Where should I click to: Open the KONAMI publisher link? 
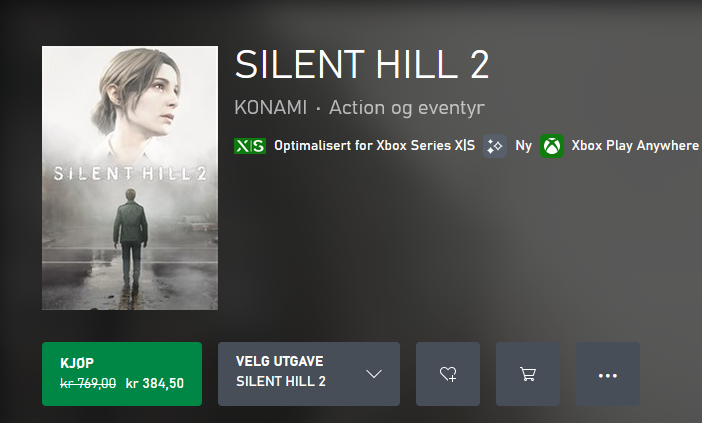[x=269, y=107]
